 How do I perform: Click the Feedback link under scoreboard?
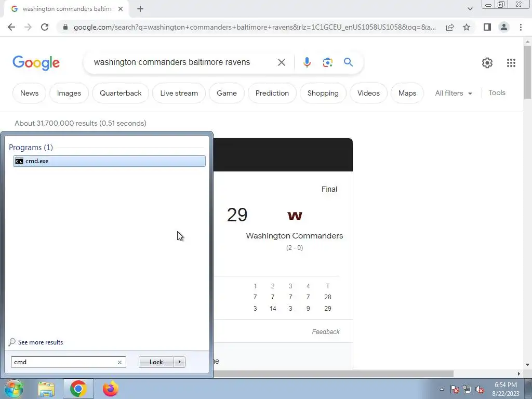[x=325, y=332]
